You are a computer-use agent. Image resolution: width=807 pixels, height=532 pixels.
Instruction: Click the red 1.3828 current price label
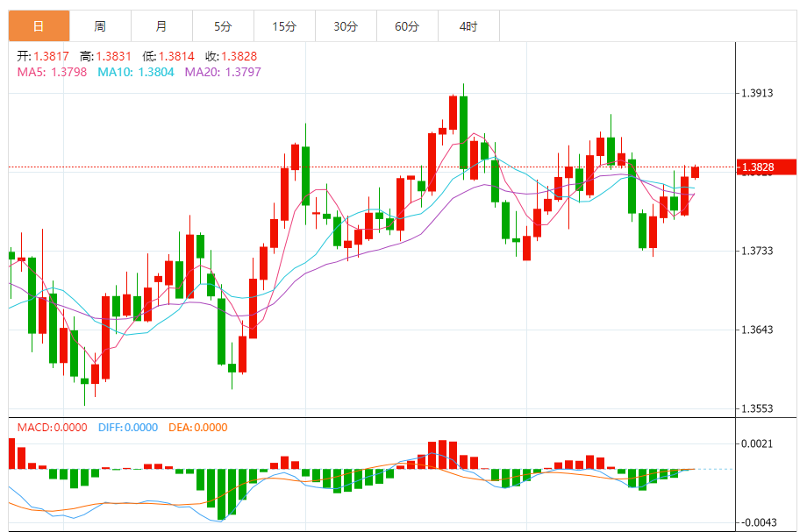(x=767, y=167)
